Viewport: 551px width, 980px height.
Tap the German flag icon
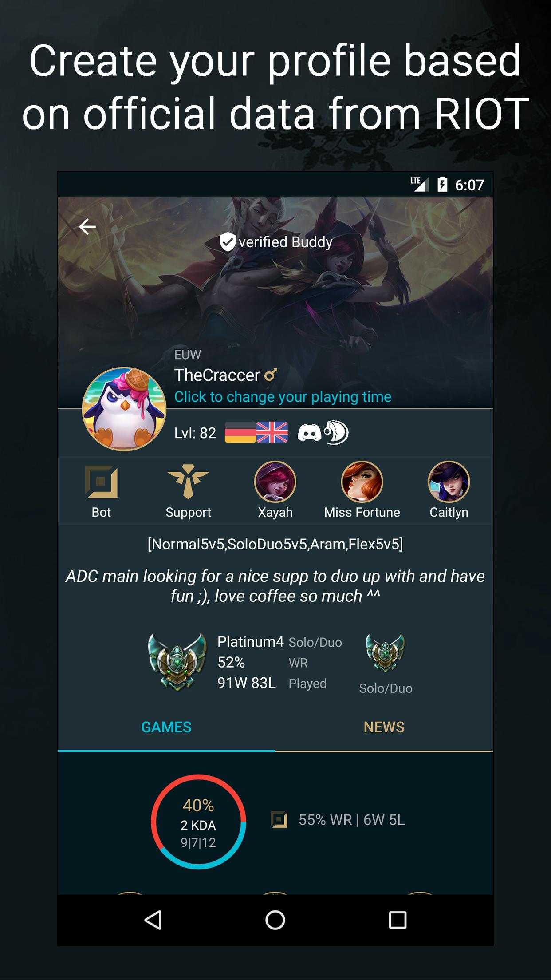[240, 432]
